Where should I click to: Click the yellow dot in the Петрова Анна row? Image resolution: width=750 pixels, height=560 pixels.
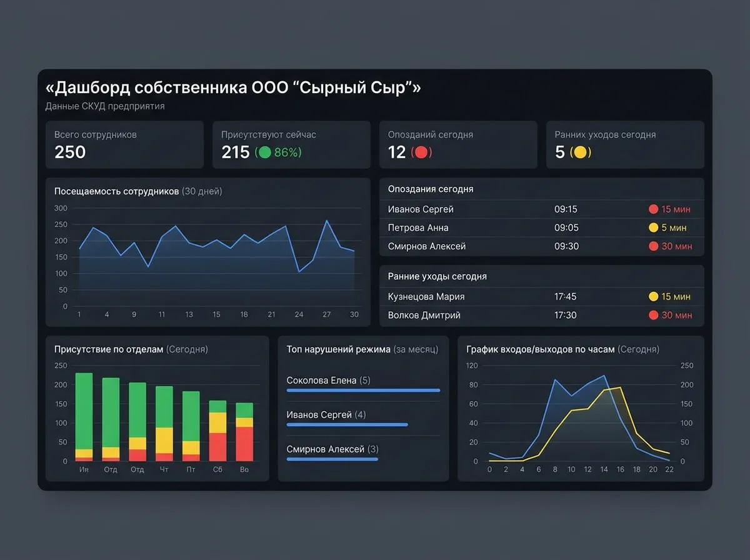654,227
